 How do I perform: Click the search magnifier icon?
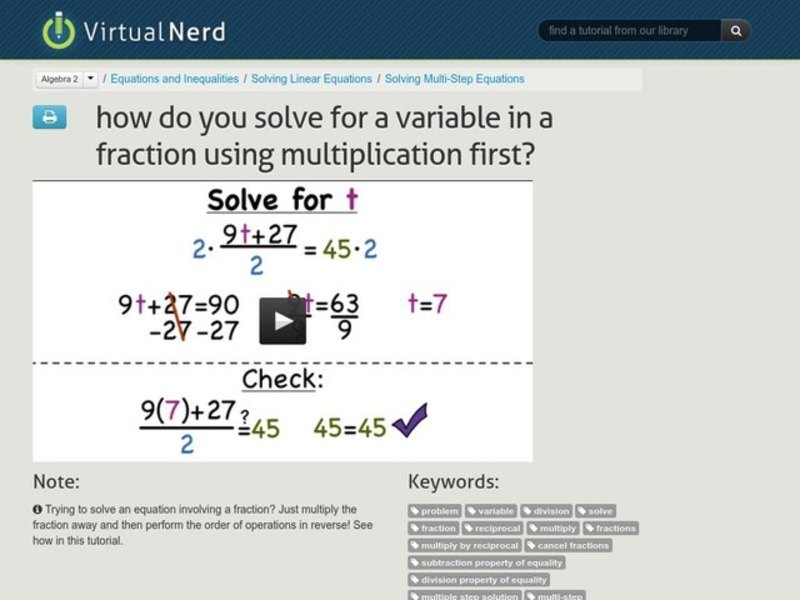pyautogui.click(x=734, y=31)
